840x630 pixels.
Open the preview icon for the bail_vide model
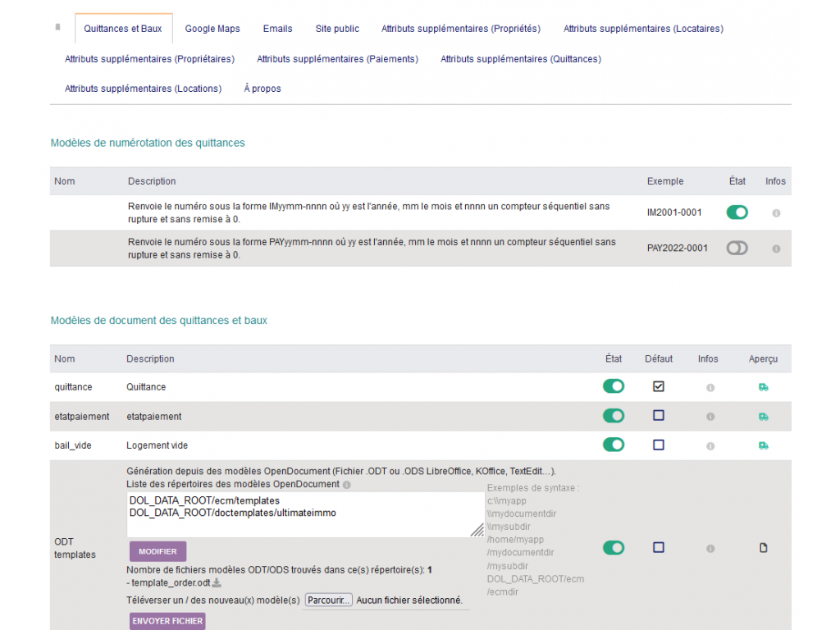click(x=764, y=445)
